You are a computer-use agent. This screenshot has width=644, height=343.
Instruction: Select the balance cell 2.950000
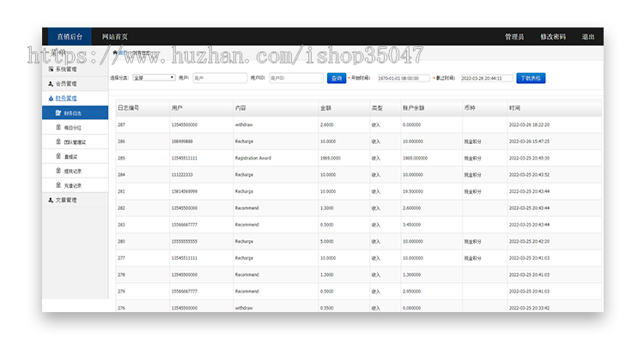point(411,292)
